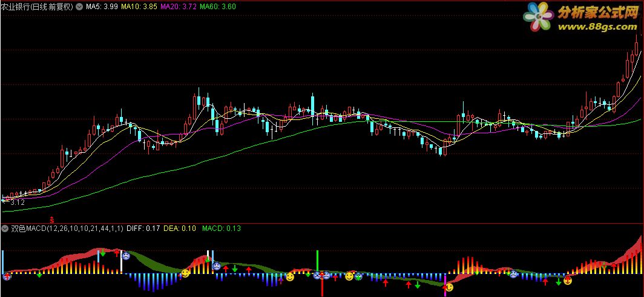Viewport: 644px width, 297px height.
Task: Click the DEA: 0.10 value
Action: [180, 229]
